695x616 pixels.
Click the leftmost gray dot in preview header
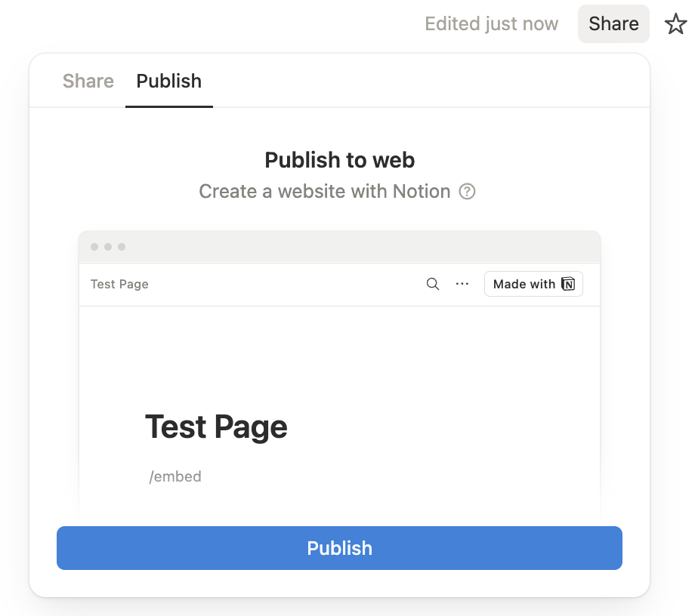(x=94, y=247)
